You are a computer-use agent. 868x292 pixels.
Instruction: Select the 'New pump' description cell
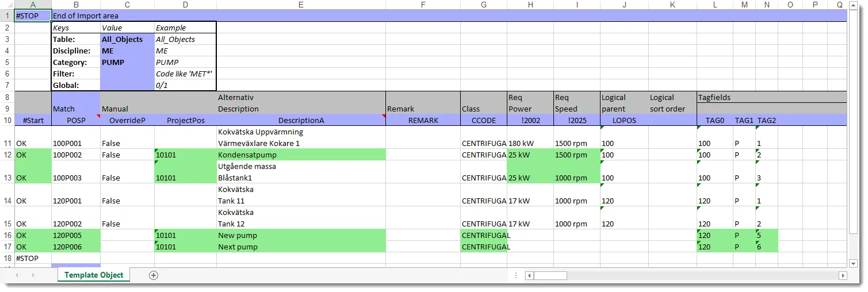click(x=301, y=235)
